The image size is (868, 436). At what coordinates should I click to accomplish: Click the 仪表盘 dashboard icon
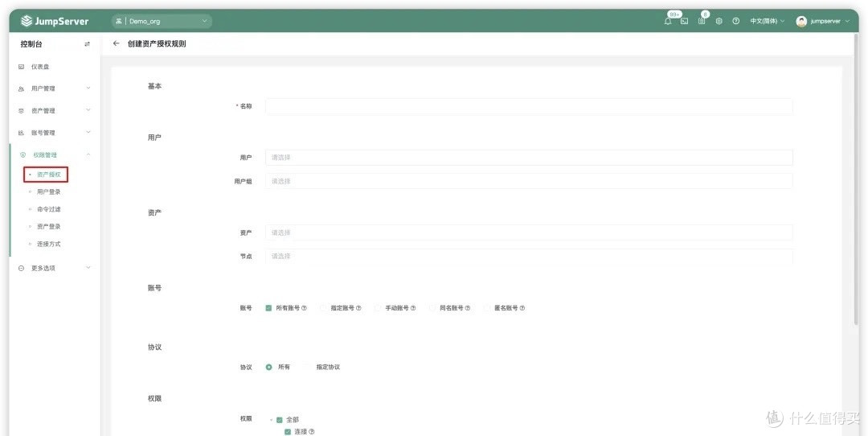21,67
